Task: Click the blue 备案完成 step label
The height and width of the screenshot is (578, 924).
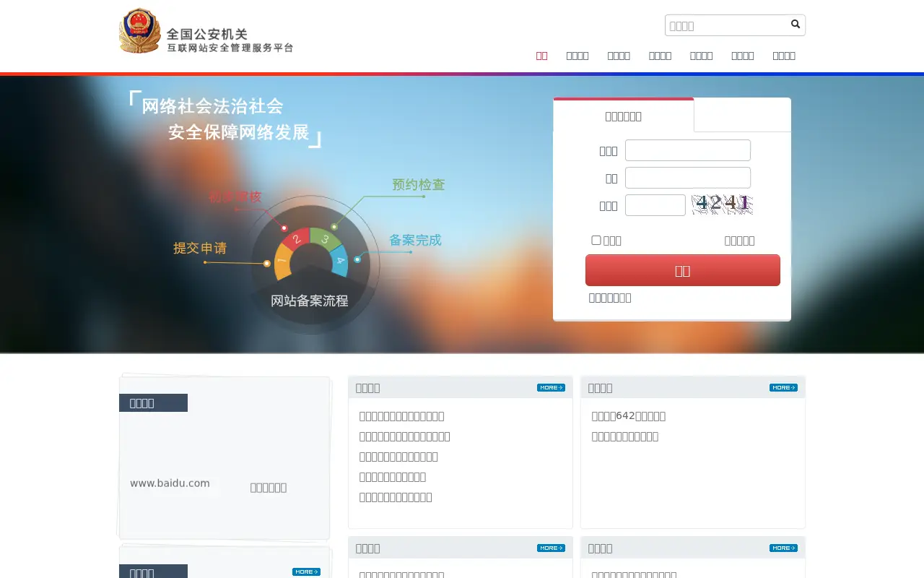Action: coord(415,240)
